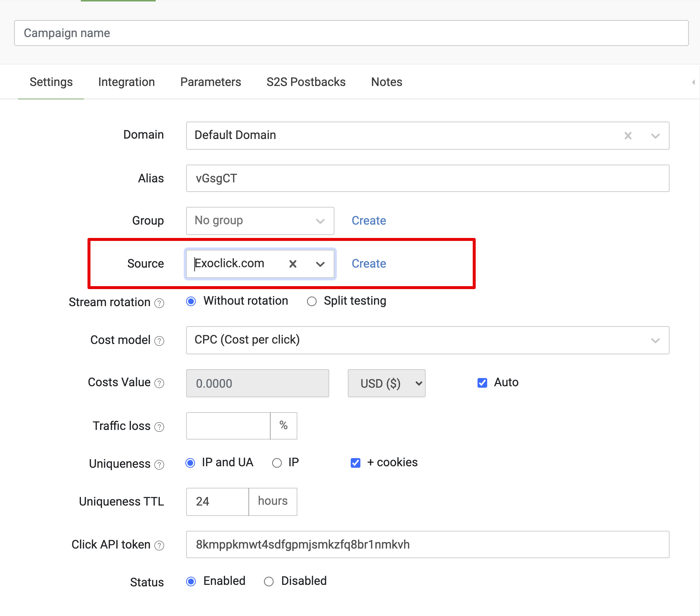Image resolution: width=700 pixels, height=616 pixels.
Task: Clear the Default Domain selection with X
Action: (x=628, y=136)
